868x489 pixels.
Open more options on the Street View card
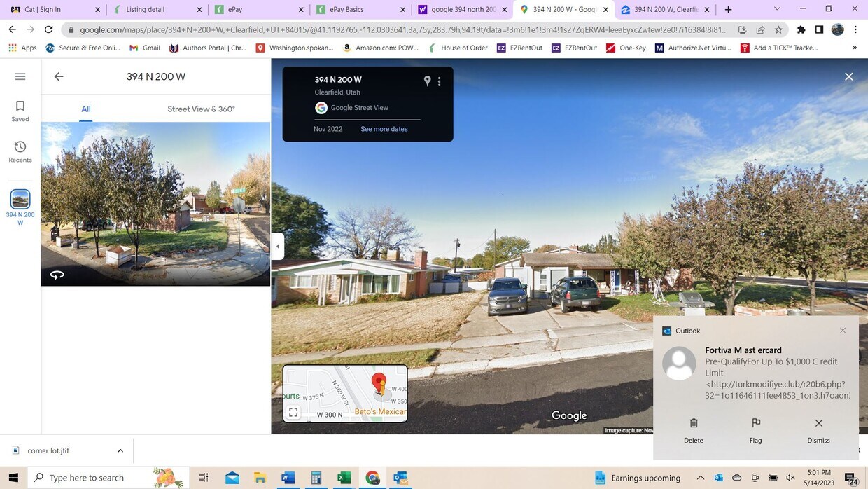pos(440,81)
